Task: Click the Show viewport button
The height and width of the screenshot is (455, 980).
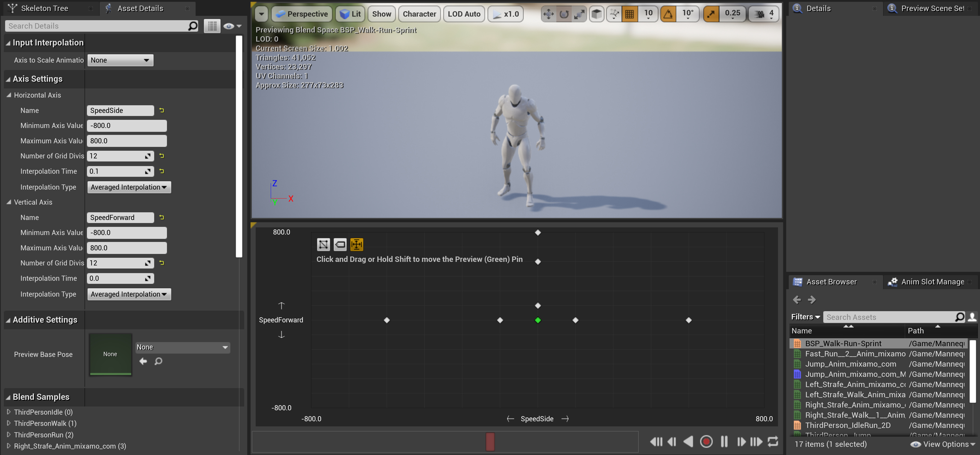Action: 381,14
